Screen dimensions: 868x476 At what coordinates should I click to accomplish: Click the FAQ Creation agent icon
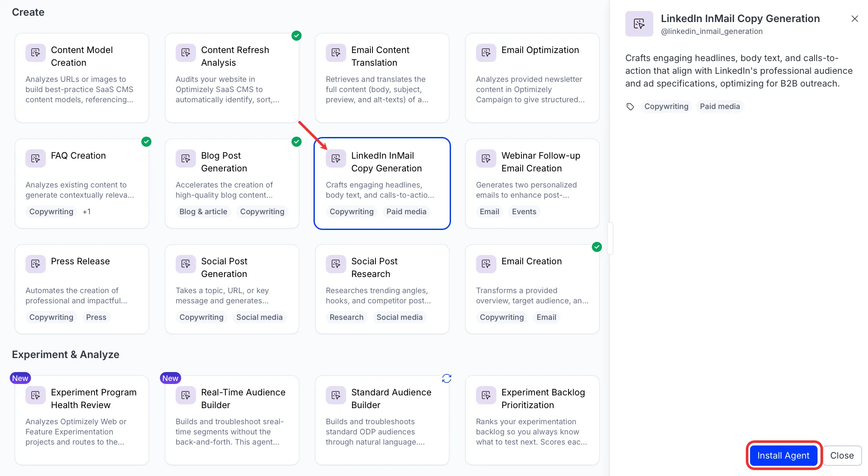pos(36,158)
